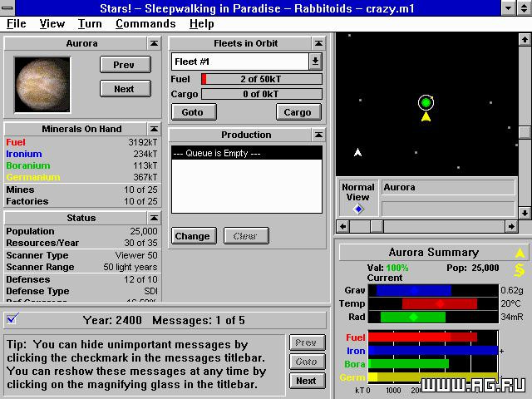Click the Aurora planet picture

(x=42, y=85)
